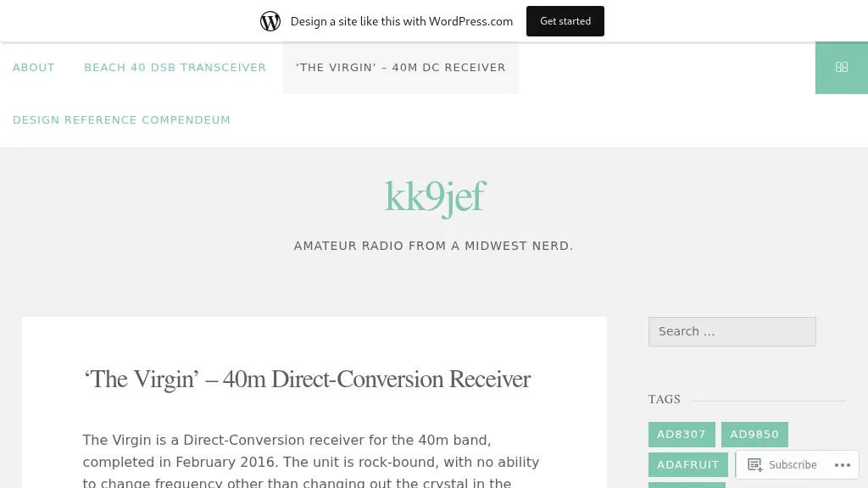Open the About menu item

(x=34, y=68)
